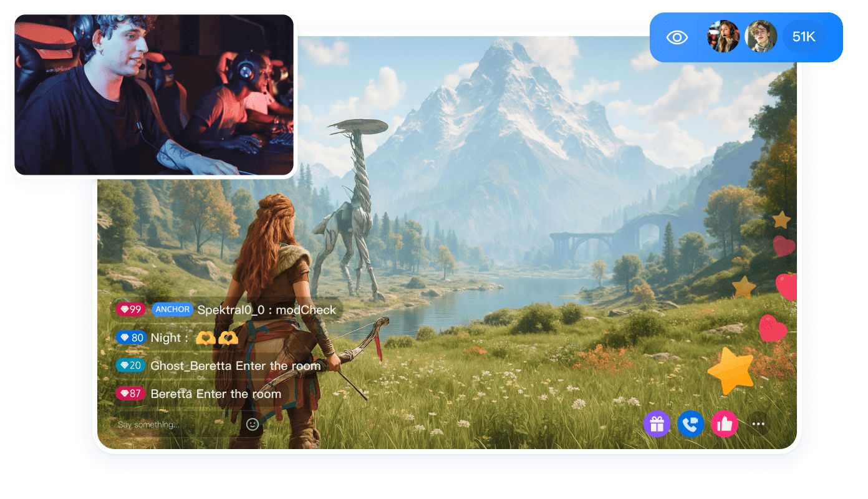Image resolution: width=868 pixels, height=499 pixels.
Task: Click the ANCHOR badge
Action: click(x=173, y=309)
